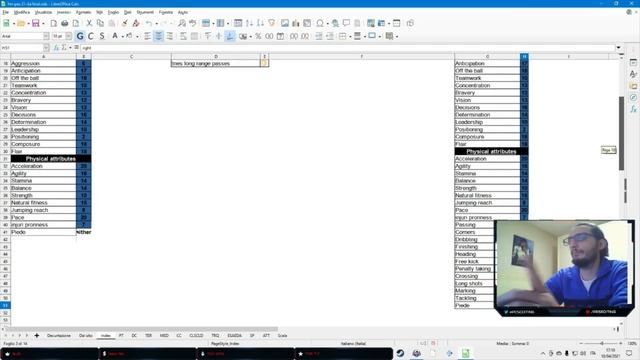The width and height of the screenshot is (640, 360).
Task: Switch to the Scala sheet tab
Action: click(282, 336)
